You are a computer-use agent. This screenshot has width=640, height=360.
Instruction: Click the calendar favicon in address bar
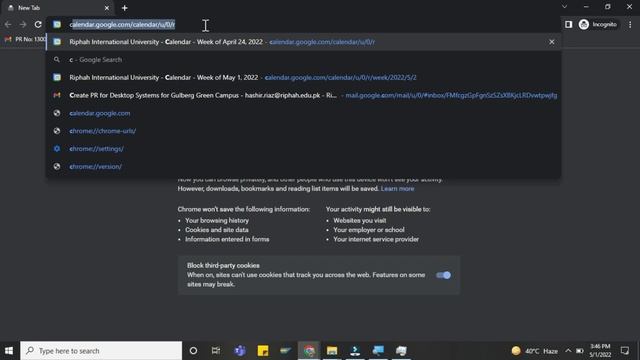tap(57, 24)
